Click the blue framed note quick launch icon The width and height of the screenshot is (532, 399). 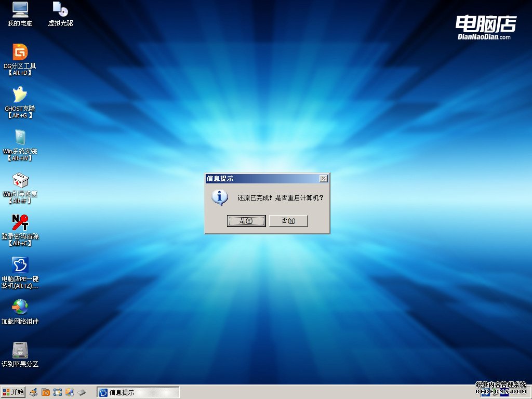pos(58,392)
